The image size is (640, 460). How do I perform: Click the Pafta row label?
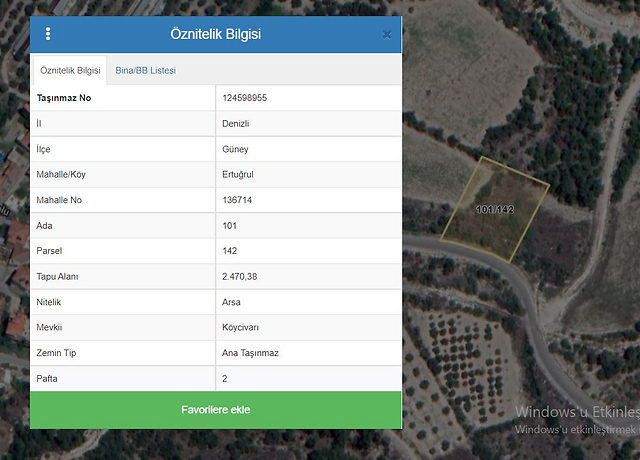pyautogui.click(x=48, y=378)
